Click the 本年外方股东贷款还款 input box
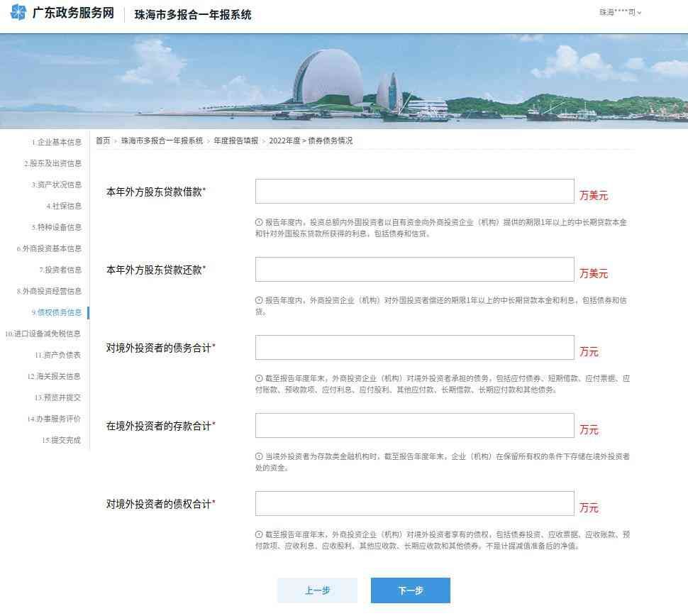688x616 pixels. pos(414,270)
